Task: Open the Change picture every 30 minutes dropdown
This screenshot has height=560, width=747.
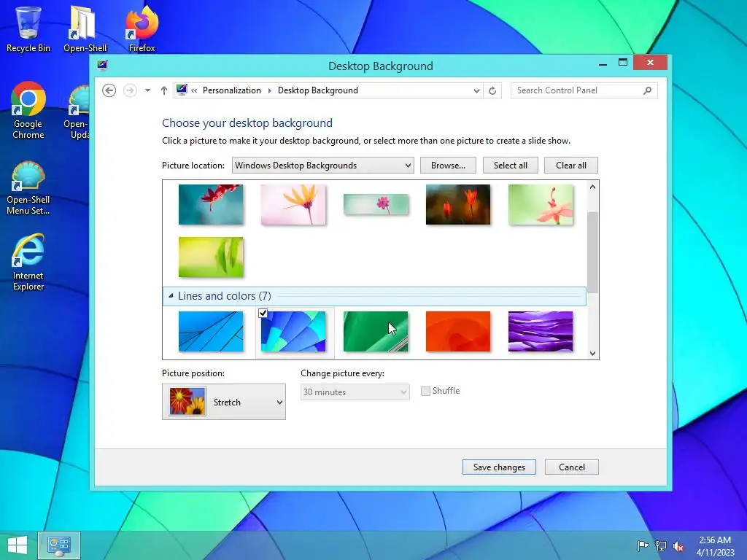Action: click(x=355, y=392)
